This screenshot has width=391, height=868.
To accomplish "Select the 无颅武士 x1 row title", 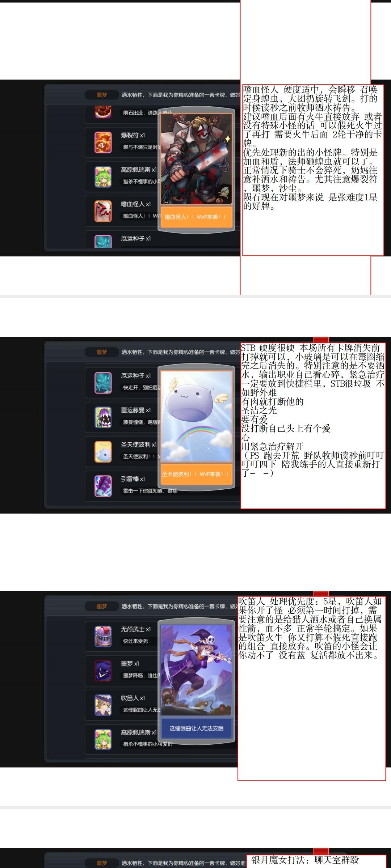I will coord(136,629).
